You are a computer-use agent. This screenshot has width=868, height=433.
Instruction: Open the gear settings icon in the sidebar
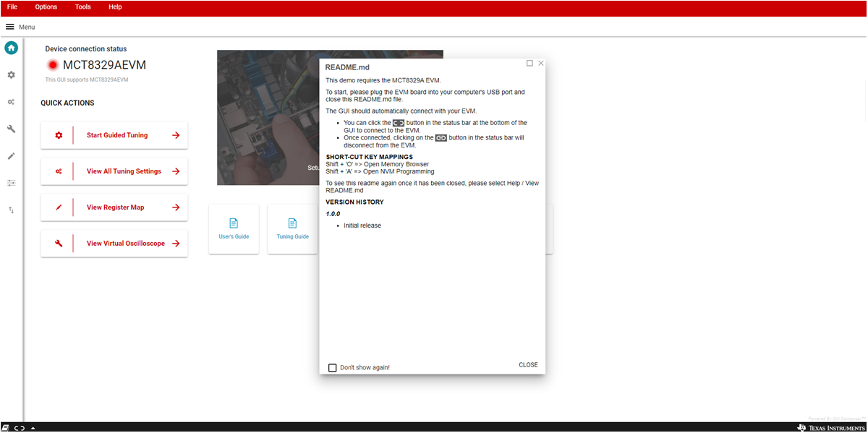11,75
